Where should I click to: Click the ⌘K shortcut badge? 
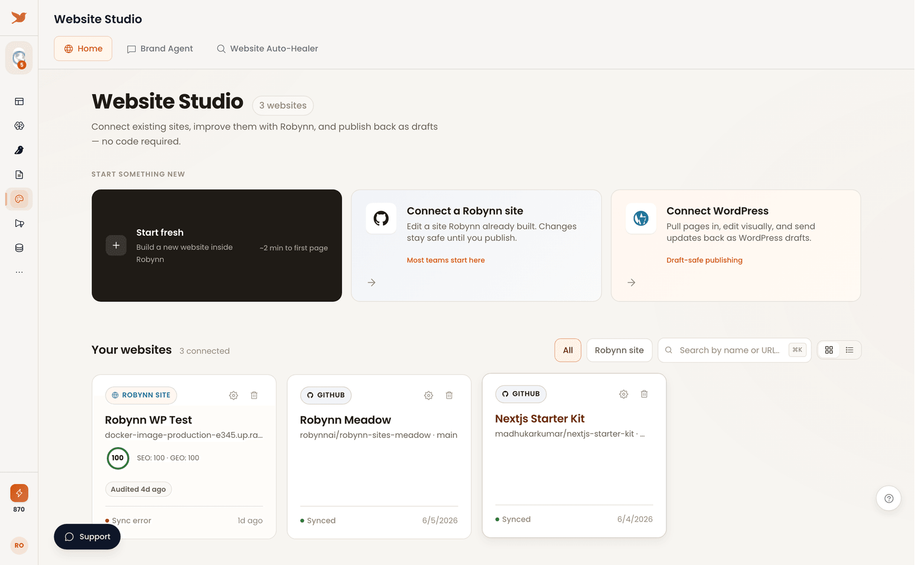pyautogui.click(x=798, y=350)
